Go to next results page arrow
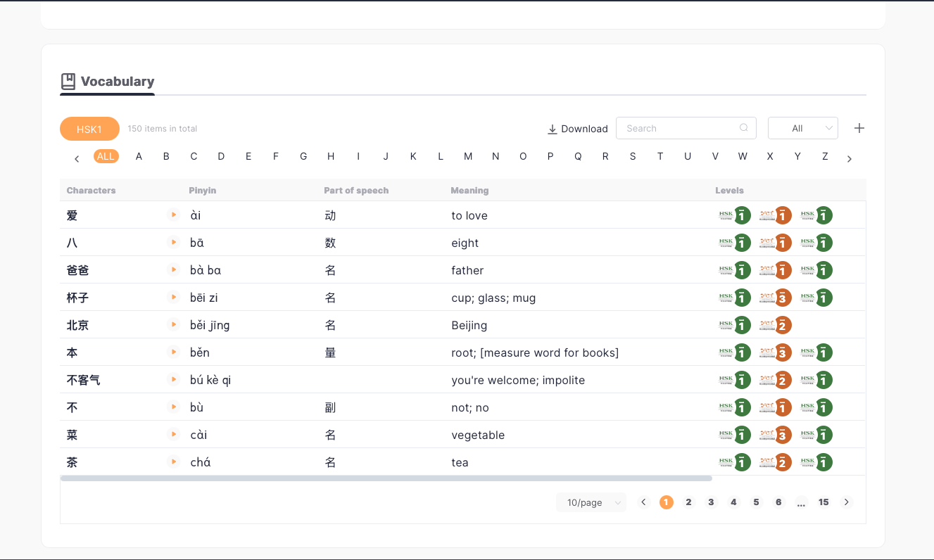 [847, 502]
